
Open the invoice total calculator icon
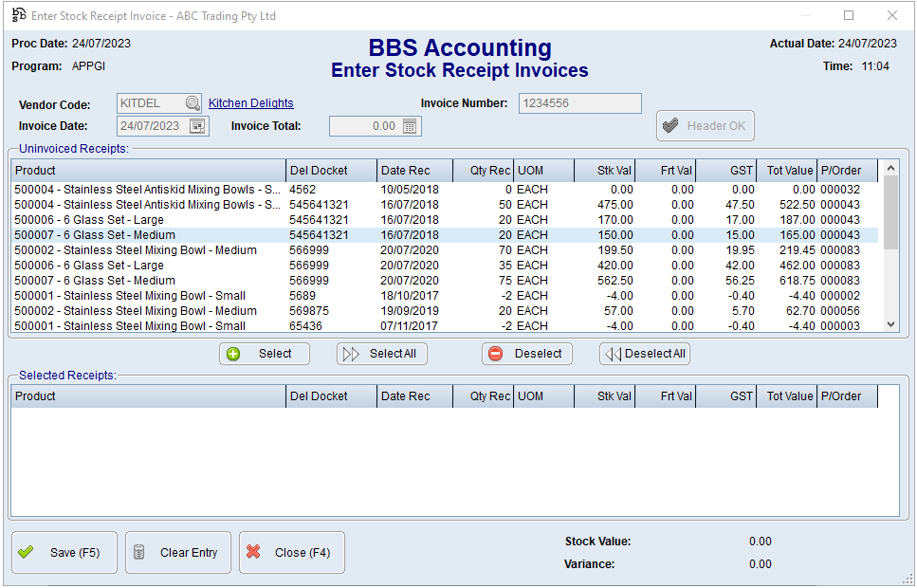410,126
